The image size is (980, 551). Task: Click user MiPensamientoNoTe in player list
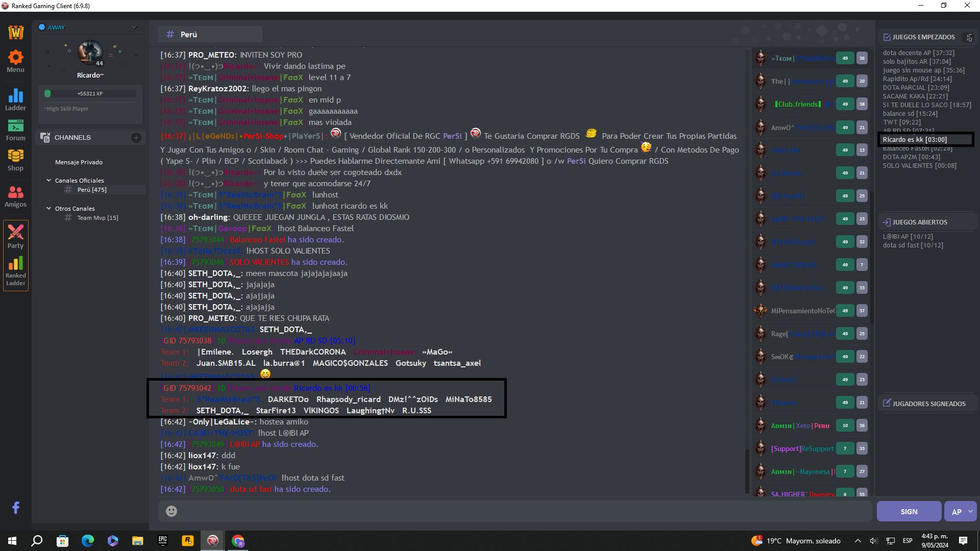point(802,311)
